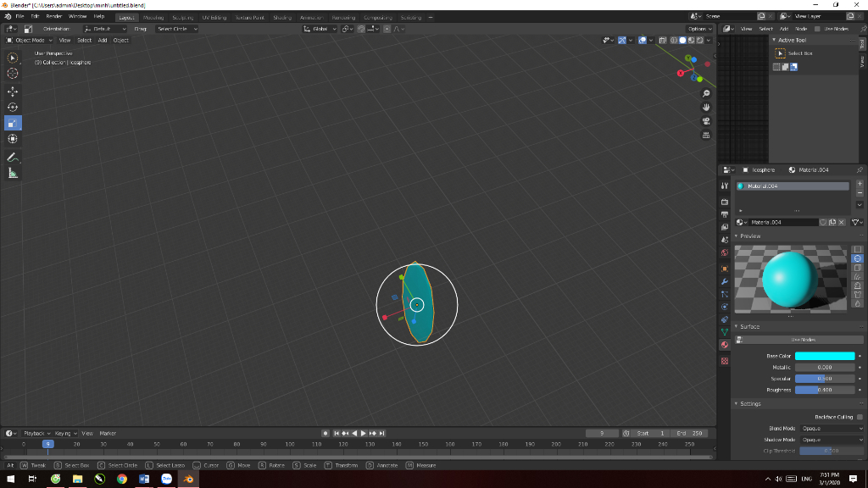
Task: Select the Select Box tool in left toolbar
Action: coord(13,58)
